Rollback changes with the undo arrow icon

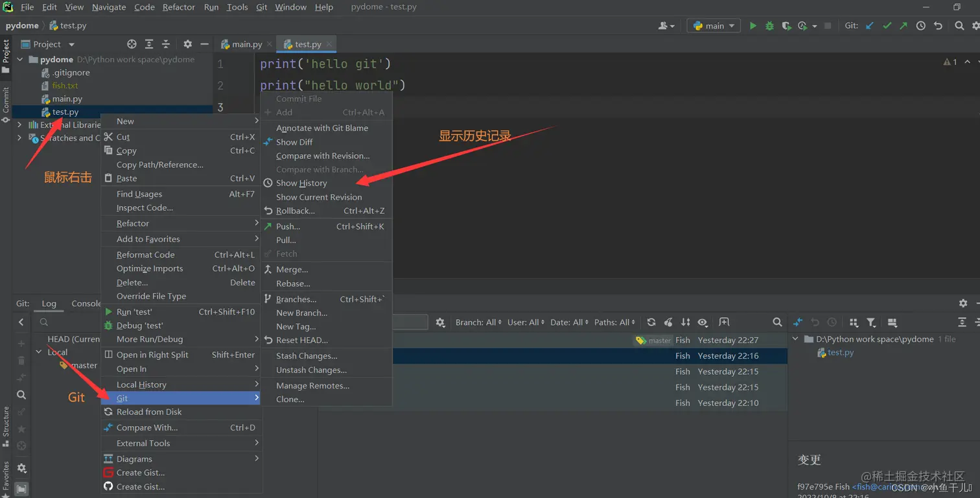[x=938, y=26]
